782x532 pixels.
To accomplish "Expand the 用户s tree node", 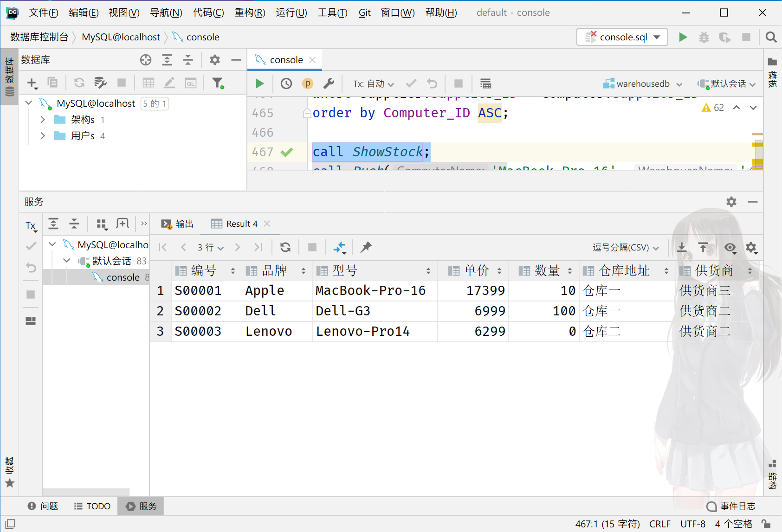I will coord(43,136).
